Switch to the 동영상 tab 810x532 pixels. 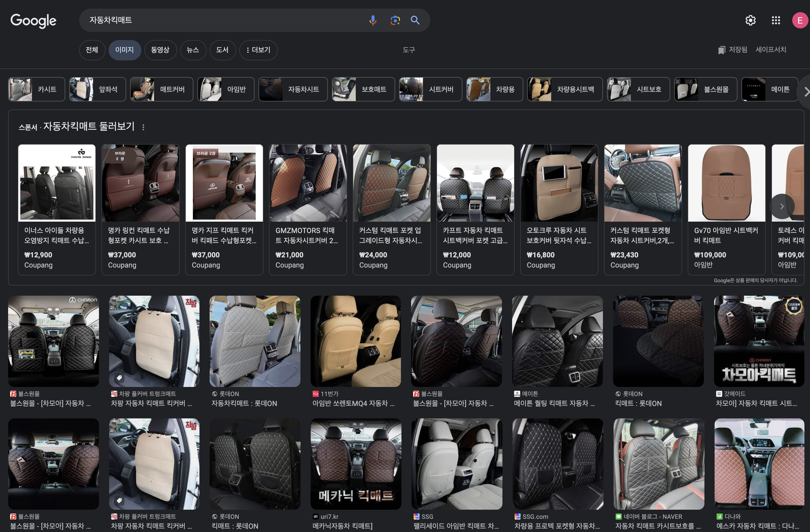(x=160, y=50)
